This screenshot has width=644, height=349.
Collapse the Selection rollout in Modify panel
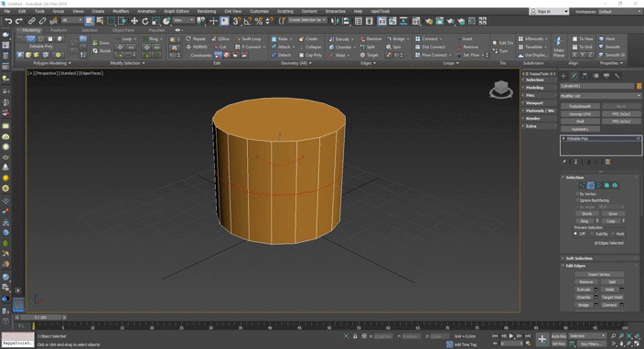(574, 177)
